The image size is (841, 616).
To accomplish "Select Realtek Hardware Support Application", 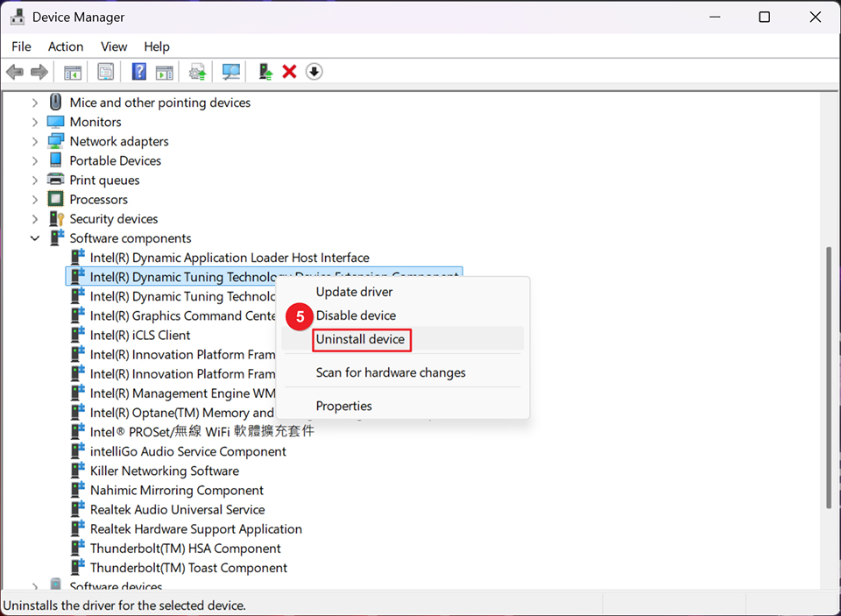I will [x=195, y=528].
